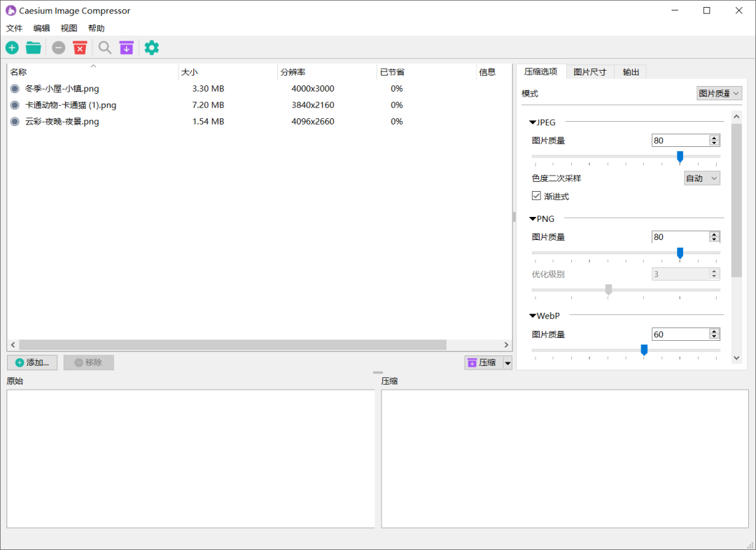Viewport: 756px width, 550px height.
Task: Click the PNG 图片质量 slider handle
Action: coord(680,253)
